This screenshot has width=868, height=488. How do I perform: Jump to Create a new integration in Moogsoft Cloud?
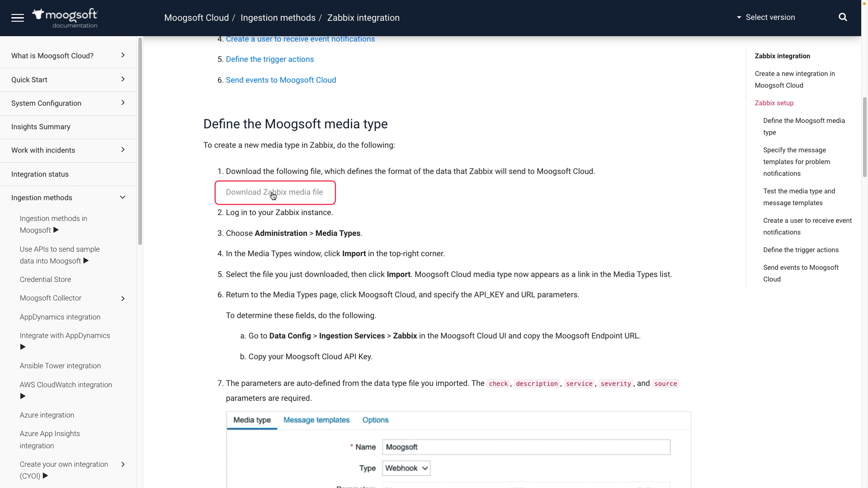[x=795, y=80]
